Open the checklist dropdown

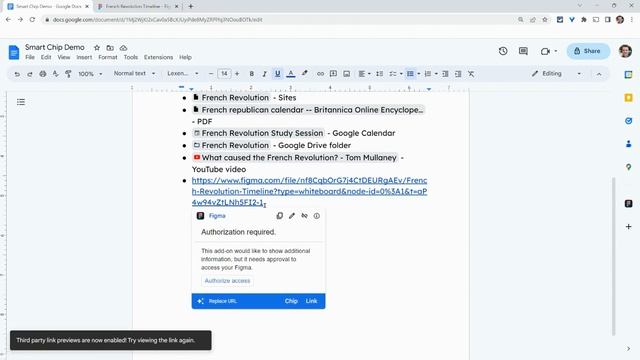(396, 74)
